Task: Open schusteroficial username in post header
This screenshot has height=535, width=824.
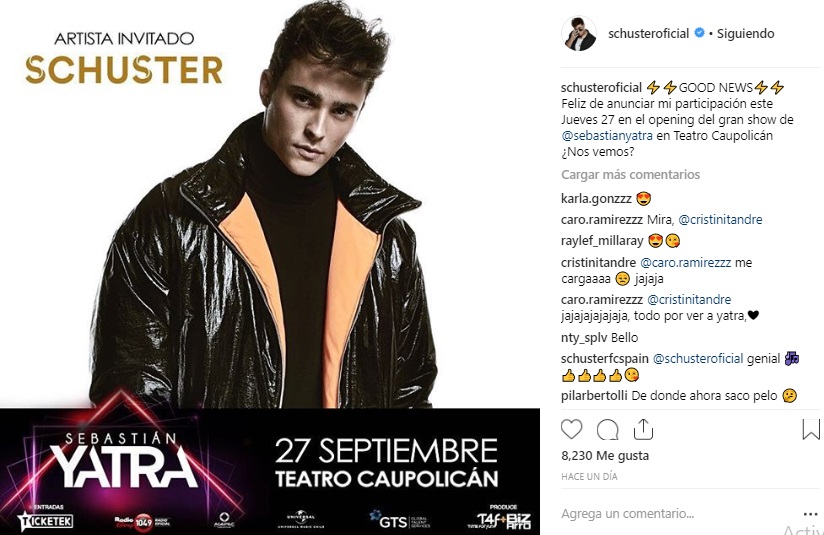Action: (648, 34)
